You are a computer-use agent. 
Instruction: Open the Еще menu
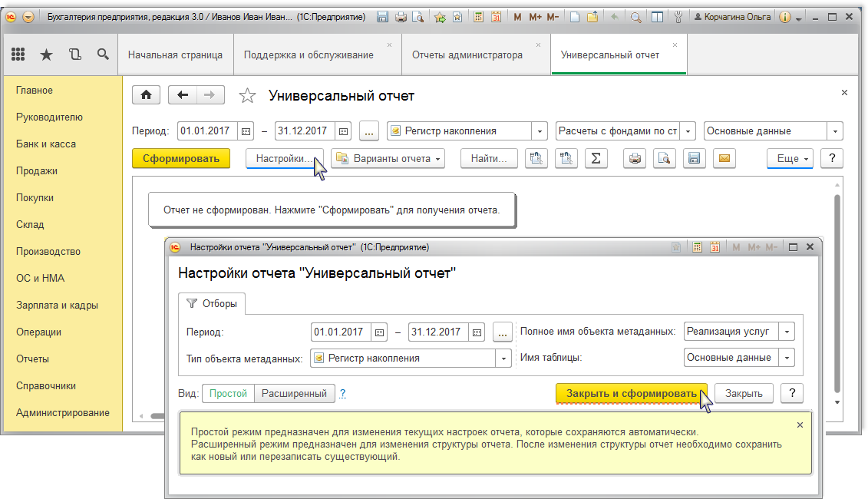pos(790,158)
